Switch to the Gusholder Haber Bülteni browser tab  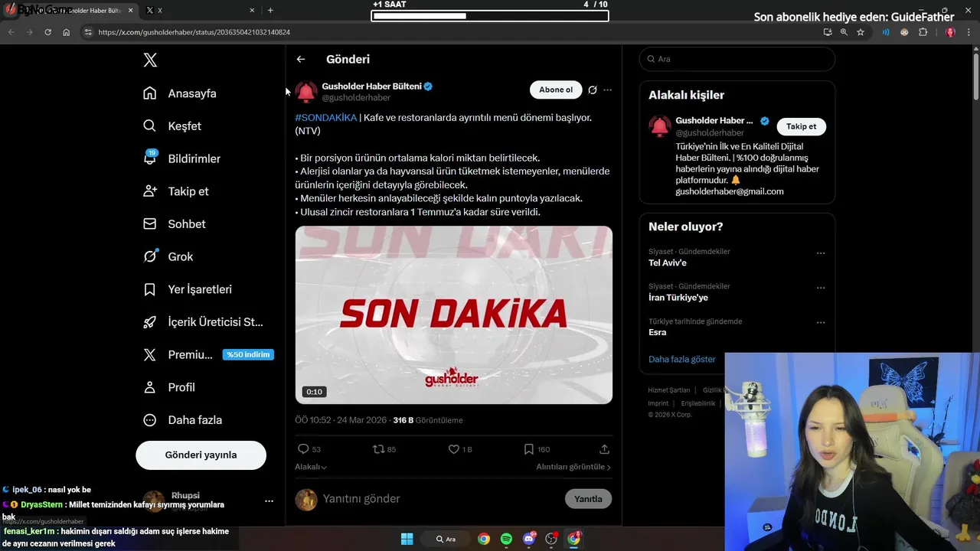[69, 11]
